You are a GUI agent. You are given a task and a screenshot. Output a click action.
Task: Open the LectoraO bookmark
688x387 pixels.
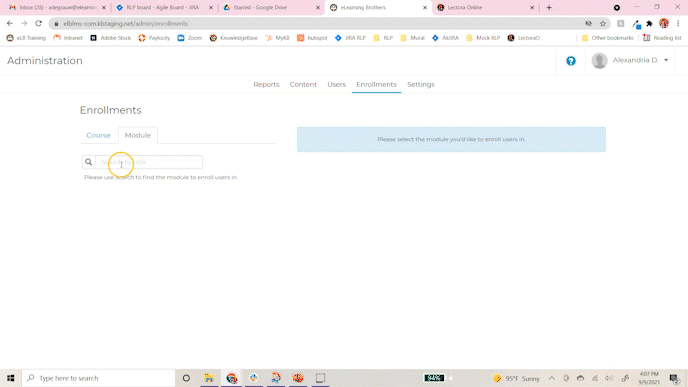[523, 38]
